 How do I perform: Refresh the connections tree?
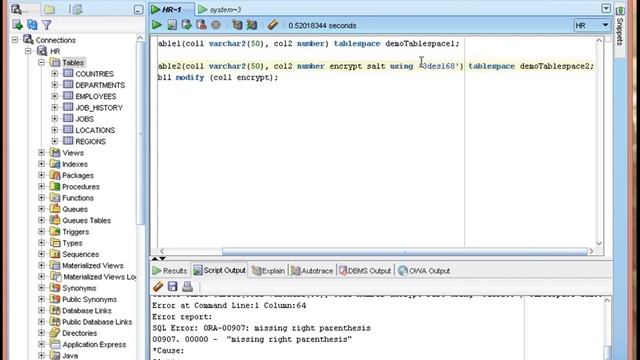[32, 24]
